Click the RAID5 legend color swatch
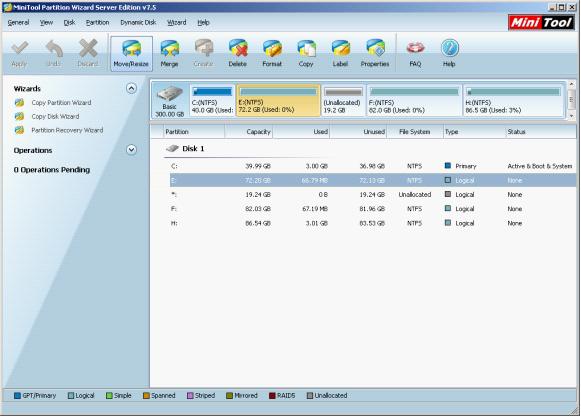 pyautogui.click(x=272, y=396)
